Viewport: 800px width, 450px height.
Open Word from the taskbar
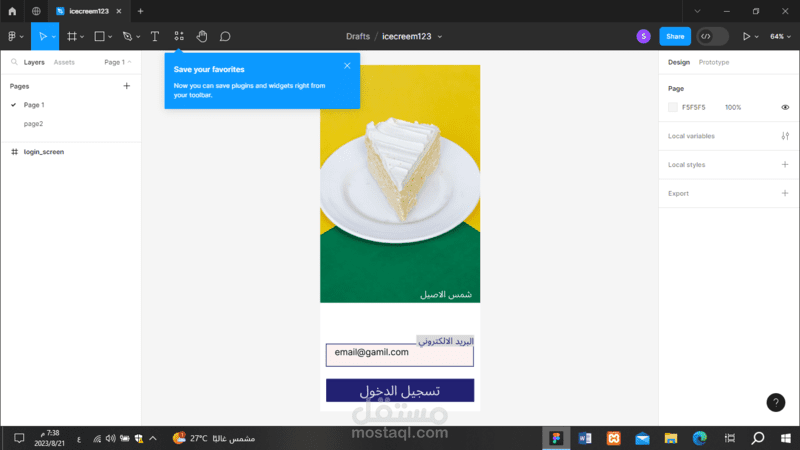(585, 438)
